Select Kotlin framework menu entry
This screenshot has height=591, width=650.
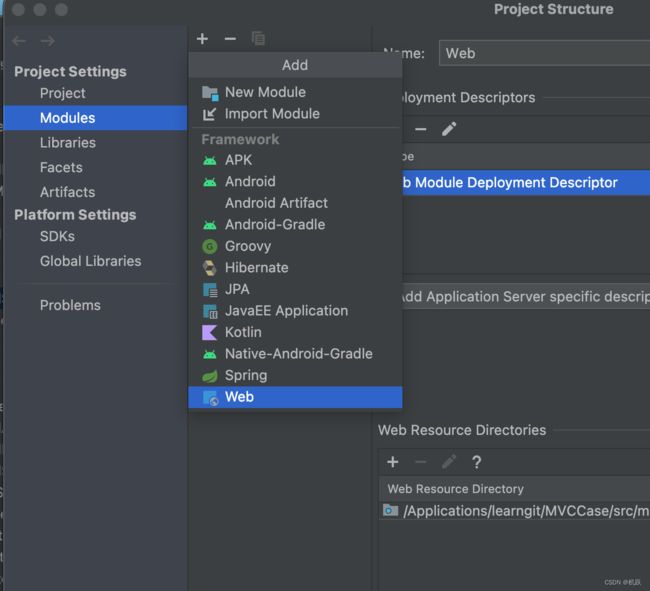pyautogui.click(x=295, y=332)
